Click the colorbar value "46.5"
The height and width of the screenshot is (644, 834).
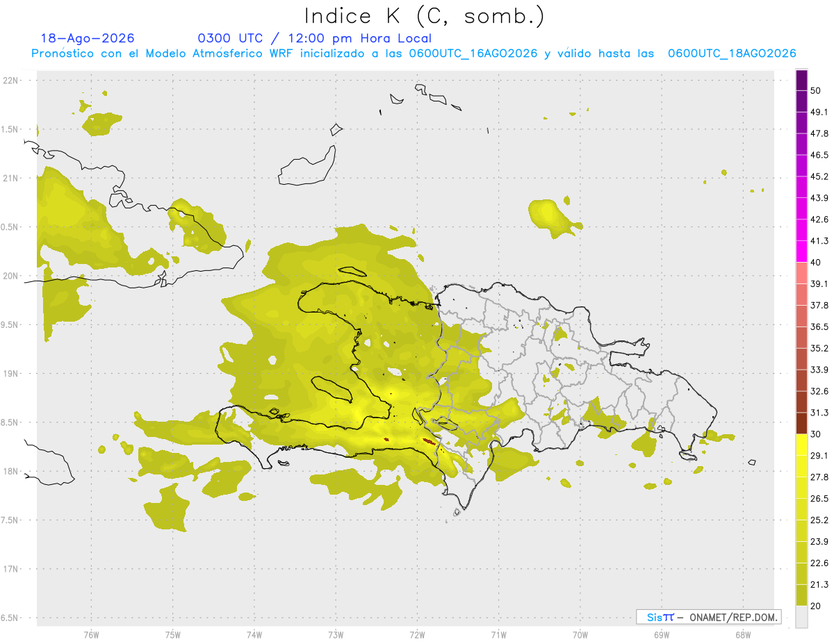tap(819, 155)
